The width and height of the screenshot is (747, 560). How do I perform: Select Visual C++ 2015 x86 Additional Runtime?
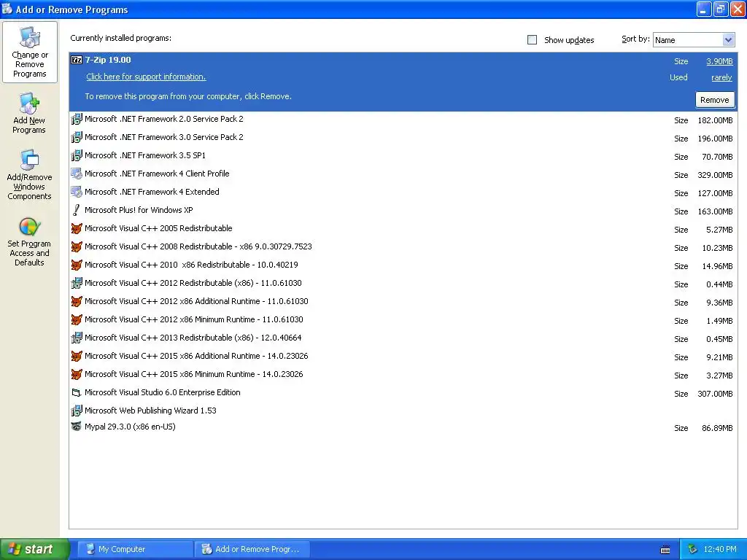click(403, 357)
